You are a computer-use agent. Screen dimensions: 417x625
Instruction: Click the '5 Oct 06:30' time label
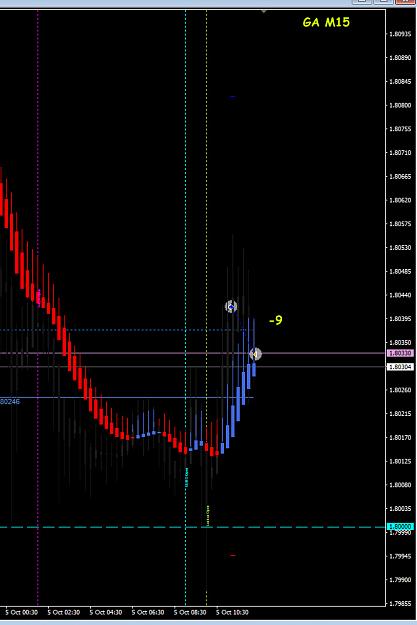(x=148, y=612)
